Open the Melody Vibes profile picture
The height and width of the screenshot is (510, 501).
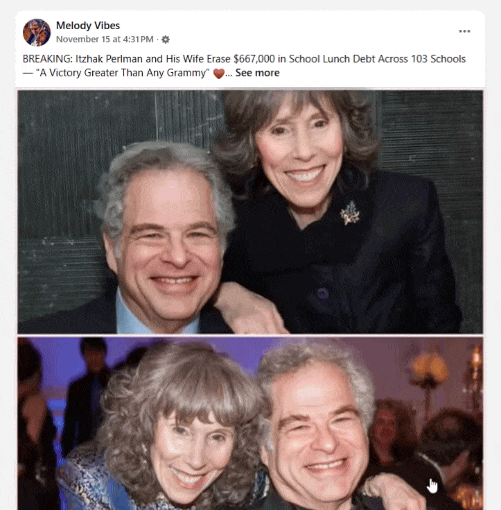coord(37,32)
